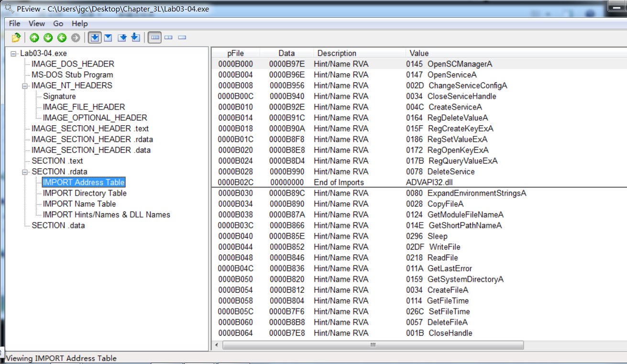Click the RegSetValueExA value text
The image size is (627, 364).
click(457, 139)
